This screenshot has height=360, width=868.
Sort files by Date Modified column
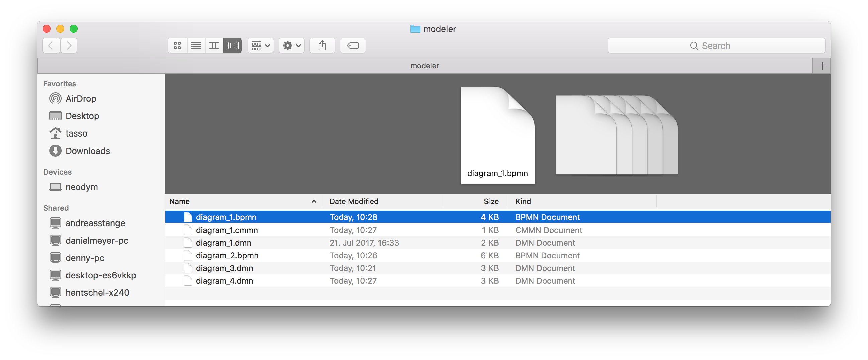pos(353,201)
